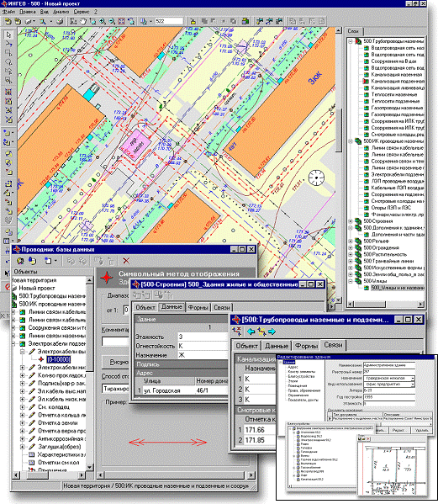Click the yellow link icon between cyan arrows
Viewport: 438px width, 504px height.
coord(261,332)
